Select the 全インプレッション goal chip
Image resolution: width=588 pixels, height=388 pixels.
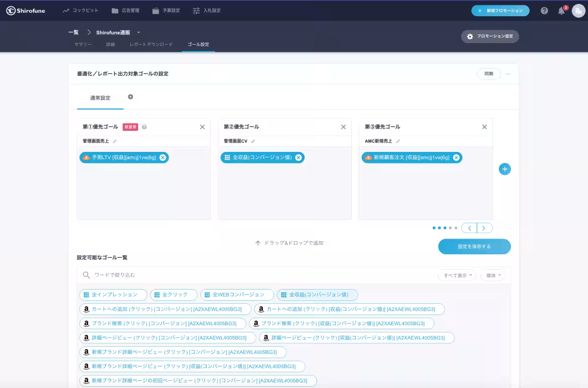[113, 295]
